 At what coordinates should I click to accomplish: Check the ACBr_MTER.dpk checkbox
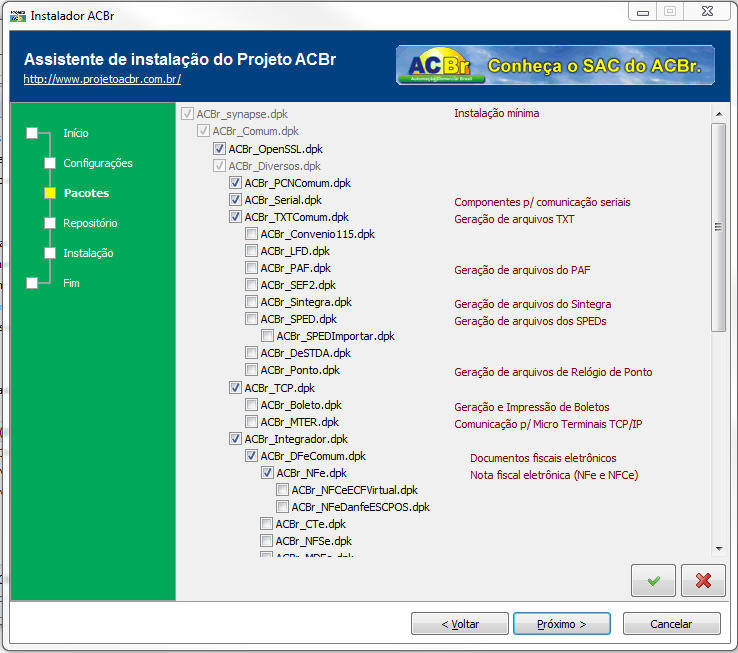251,422
